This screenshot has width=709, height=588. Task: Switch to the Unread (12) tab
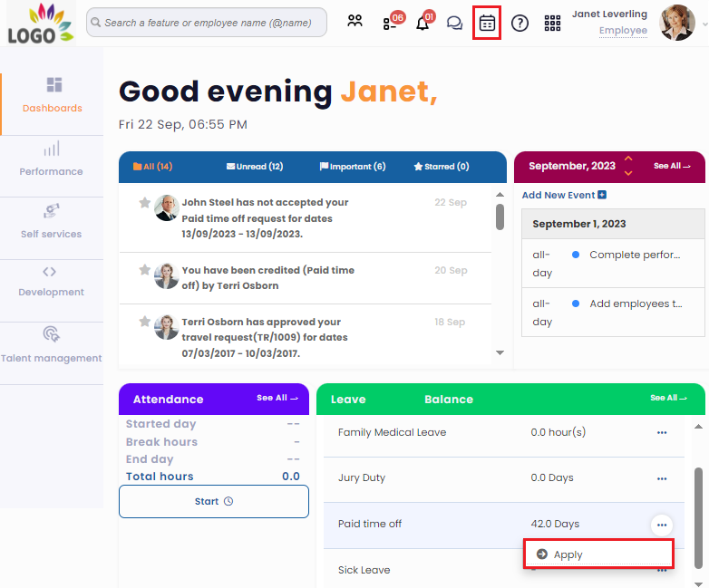click(x=255, y=167)
